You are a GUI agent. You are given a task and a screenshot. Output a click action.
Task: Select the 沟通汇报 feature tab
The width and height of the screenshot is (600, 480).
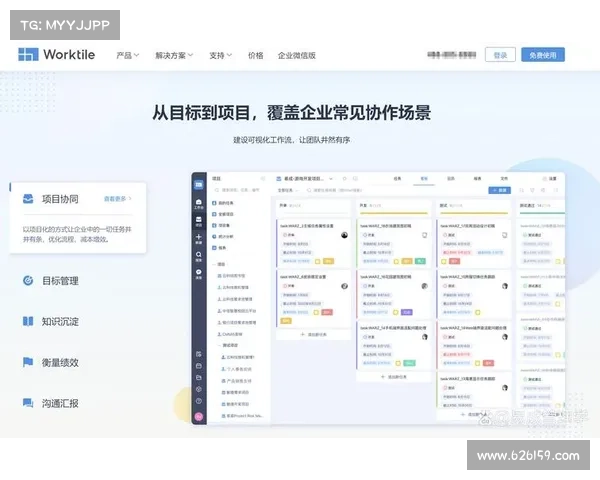[x=51, y=403]
